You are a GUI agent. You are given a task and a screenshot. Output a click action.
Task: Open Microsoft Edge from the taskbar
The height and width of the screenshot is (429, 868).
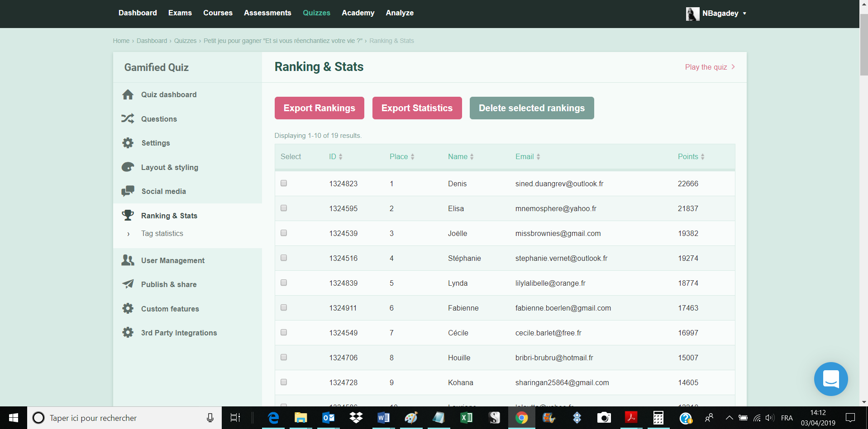(x=273, y=418)
